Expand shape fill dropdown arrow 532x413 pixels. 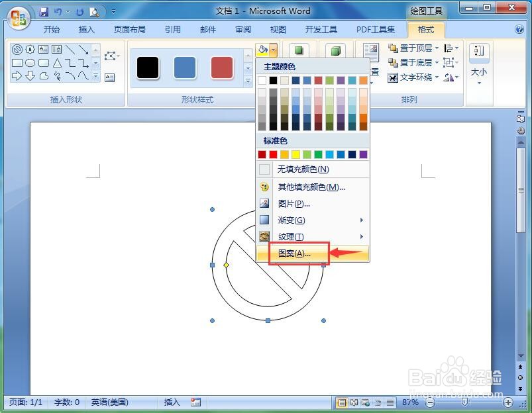click(x=274, y=50)
